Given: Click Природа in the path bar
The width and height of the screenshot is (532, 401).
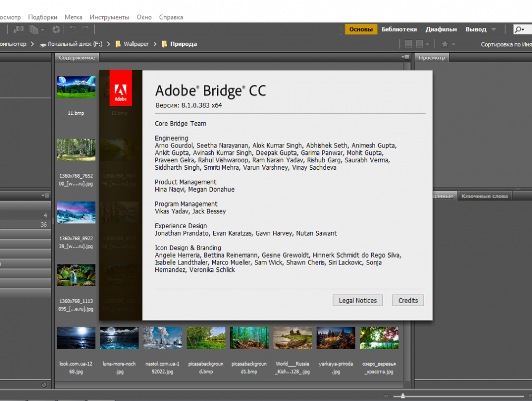Looking at the screenshot, I should pyautogui.click(x=183, y=44).
